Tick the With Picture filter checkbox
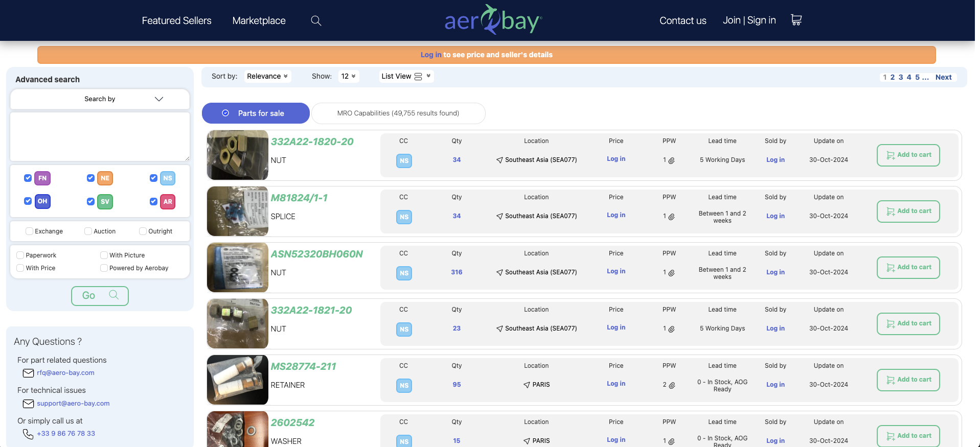Viewport: 980px width, 447px height. [104, 255]
